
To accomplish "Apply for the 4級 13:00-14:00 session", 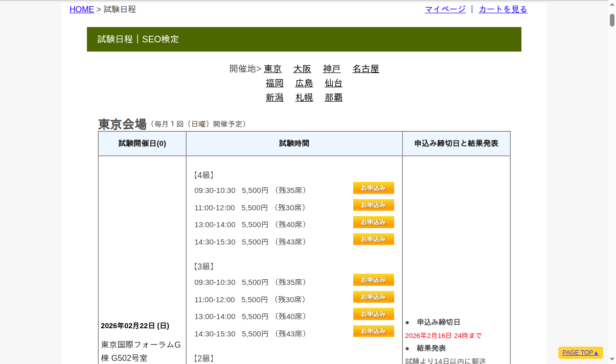I will tap(373, 222).
